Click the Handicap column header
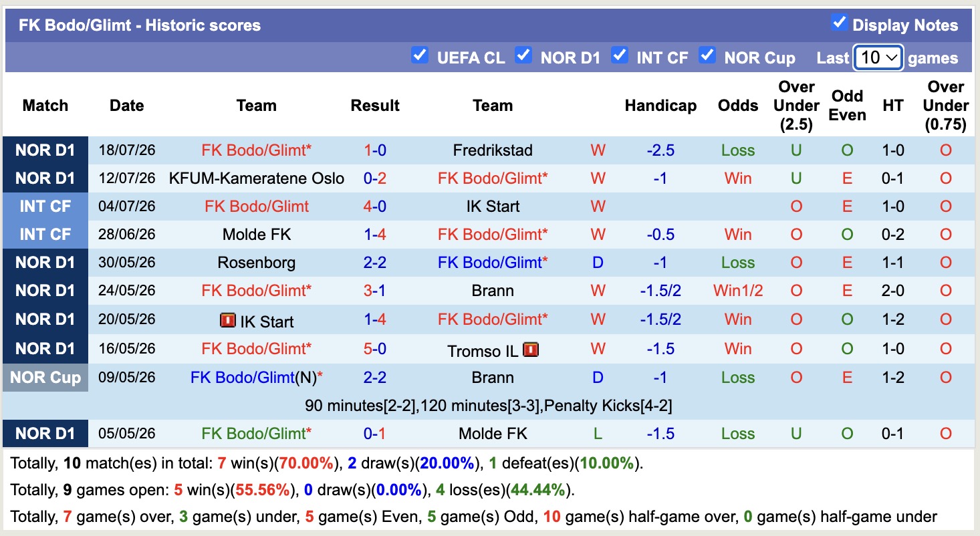The height and width of the screenshot is (536, 980). pos(660,106)
